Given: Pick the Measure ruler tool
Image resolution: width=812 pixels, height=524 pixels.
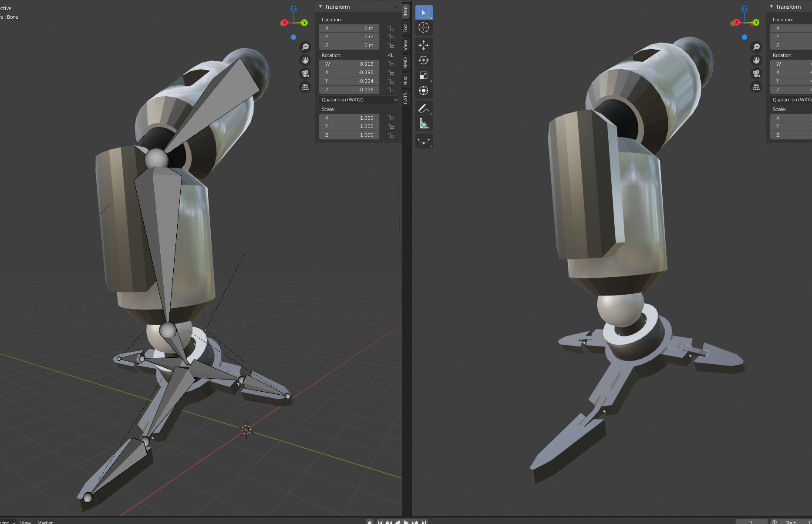Looking at the screenshot, I should click(424, 124).
